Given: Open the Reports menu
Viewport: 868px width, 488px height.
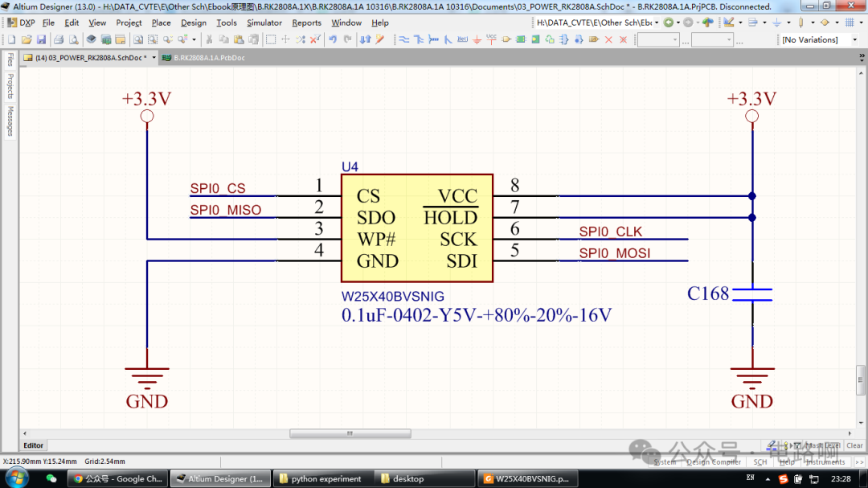Looking at the screenshot, I should tap(306, 23).
